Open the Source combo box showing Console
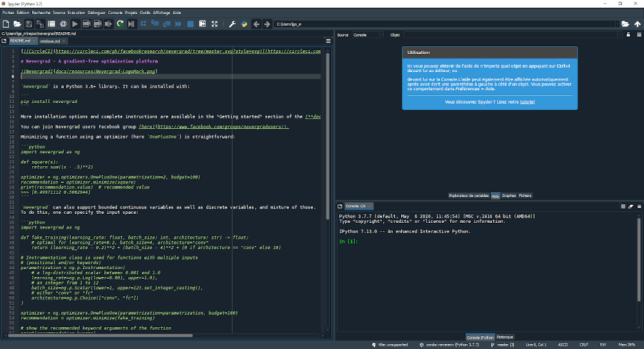Image resolution: width=644 pixels, height=349 pixels. point(368,35)
